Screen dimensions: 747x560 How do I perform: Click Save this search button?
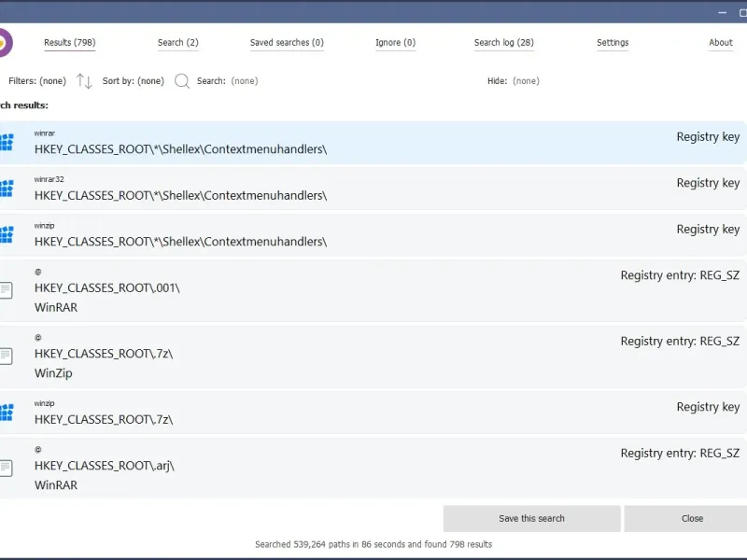531,518
